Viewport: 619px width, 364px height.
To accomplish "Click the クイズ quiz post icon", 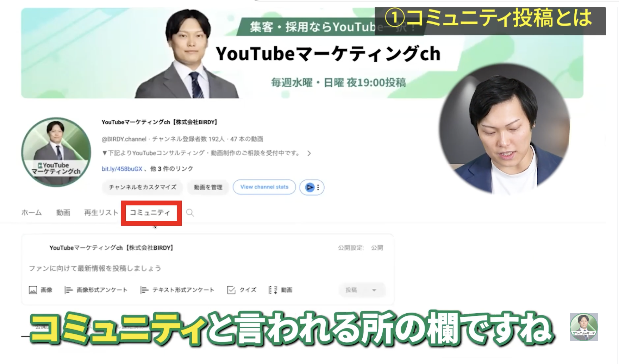I will (x=231, y=290).
